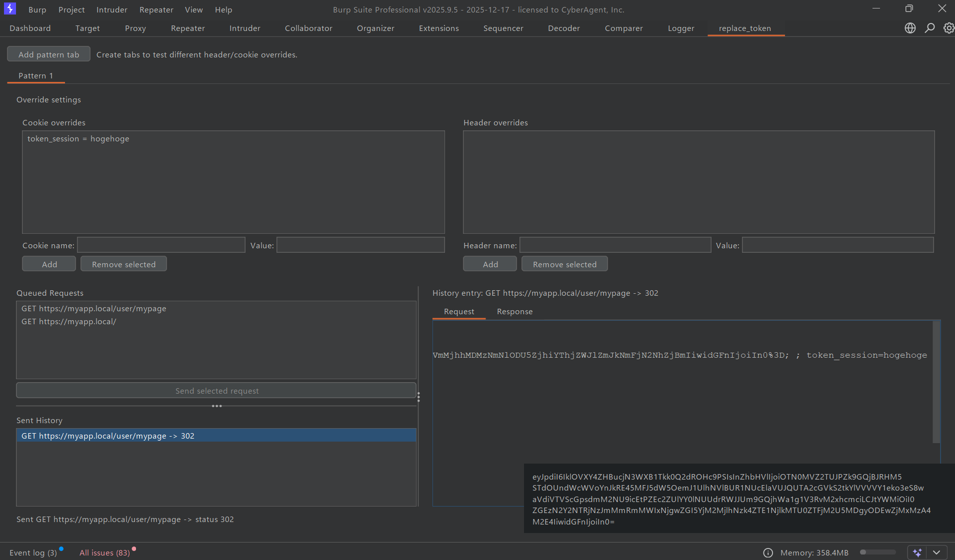Click Add under Header overrides
The image size is (955, 560).
[490, 264]
